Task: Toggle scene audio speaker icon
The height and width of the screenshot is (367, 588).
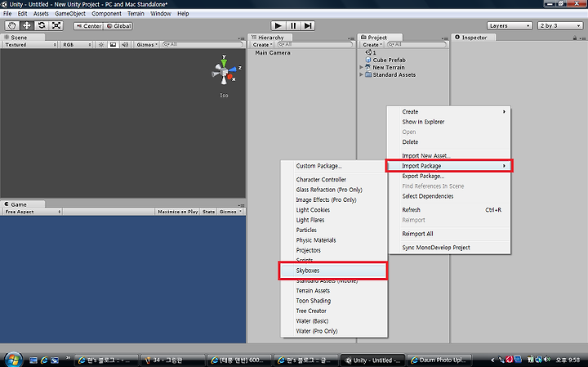Action: 125,44
